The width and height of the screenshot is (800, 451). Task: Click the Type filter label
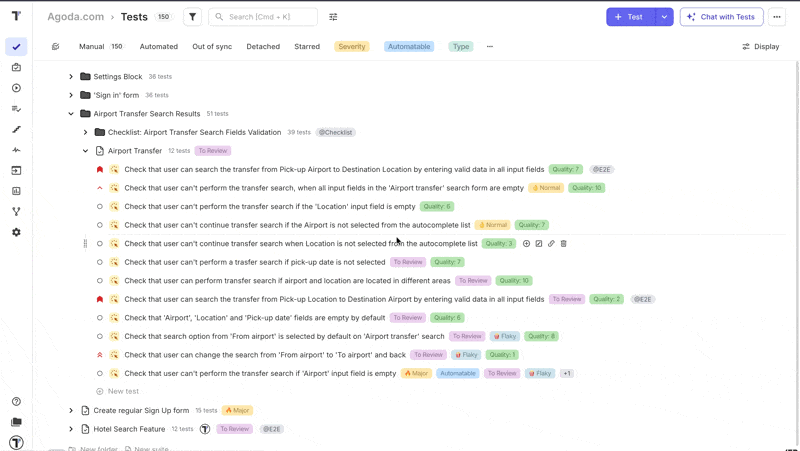[x=461, y=46]
